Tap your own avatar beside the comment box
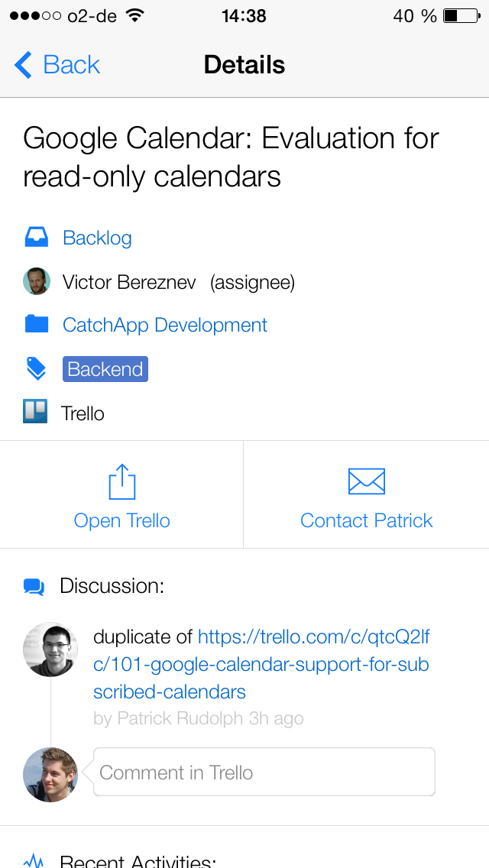 (50, 775)
